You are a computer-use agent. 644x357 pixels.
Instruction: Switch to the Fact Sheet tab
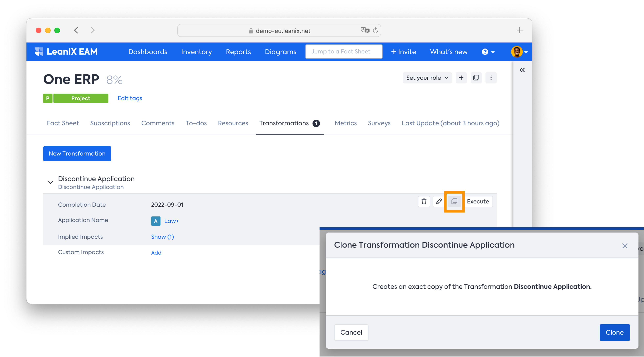[x=63, y=123]
